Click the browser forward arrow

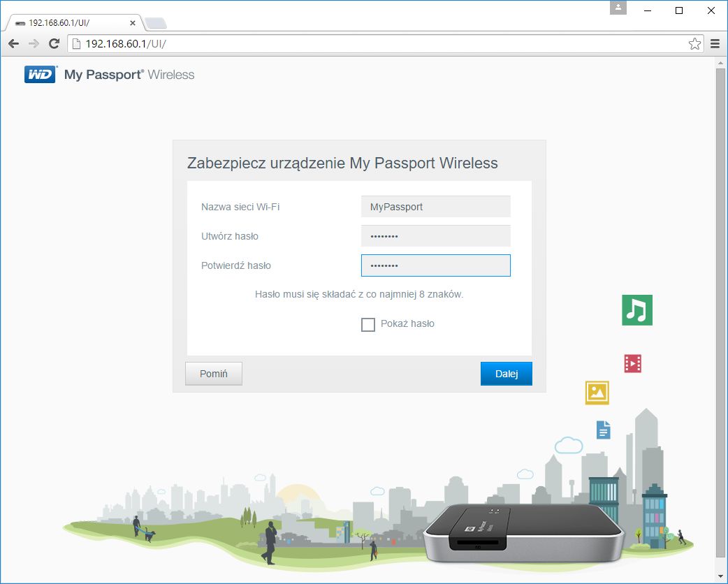click(33, 43)
